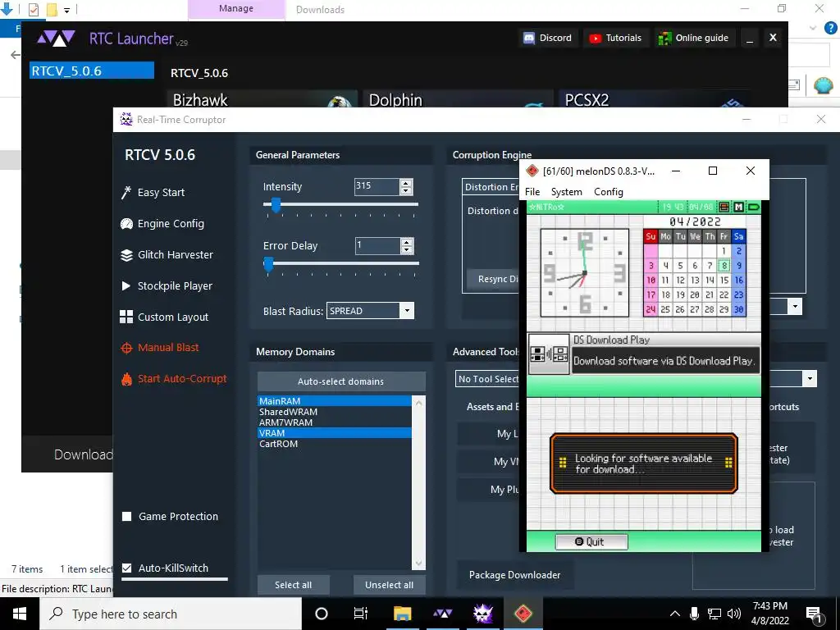Select CartROM memory domain
Viewport: 840px width, 630px height.
[335, 444]
